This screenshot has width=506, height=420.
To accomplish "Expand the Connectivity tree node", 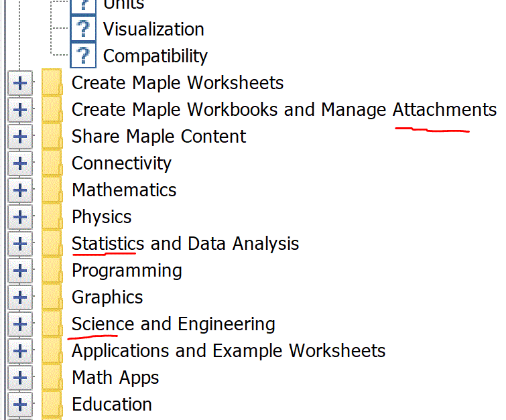I will (20, 163).
